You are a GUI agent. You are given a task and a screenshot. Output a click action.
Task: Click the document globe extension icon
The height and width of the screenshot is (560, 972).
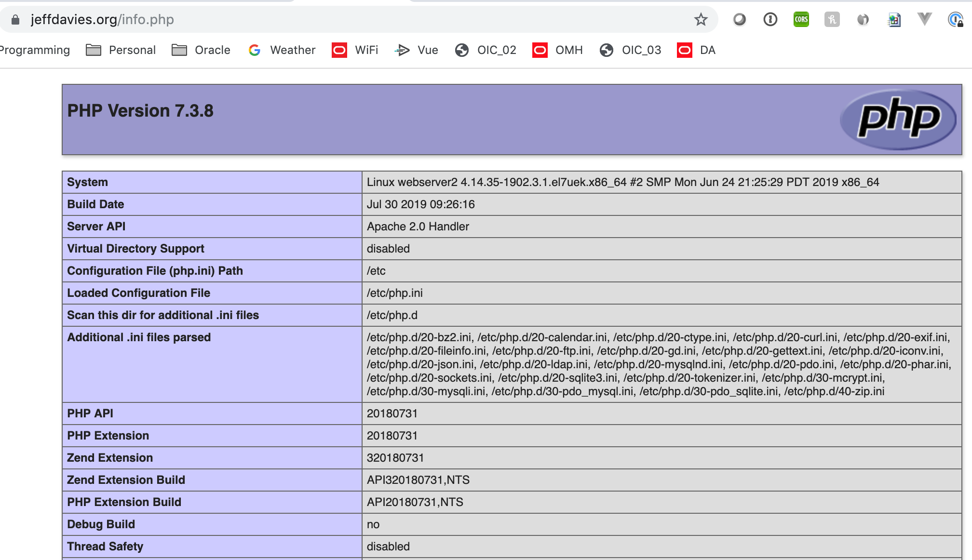tap(894, 20)
